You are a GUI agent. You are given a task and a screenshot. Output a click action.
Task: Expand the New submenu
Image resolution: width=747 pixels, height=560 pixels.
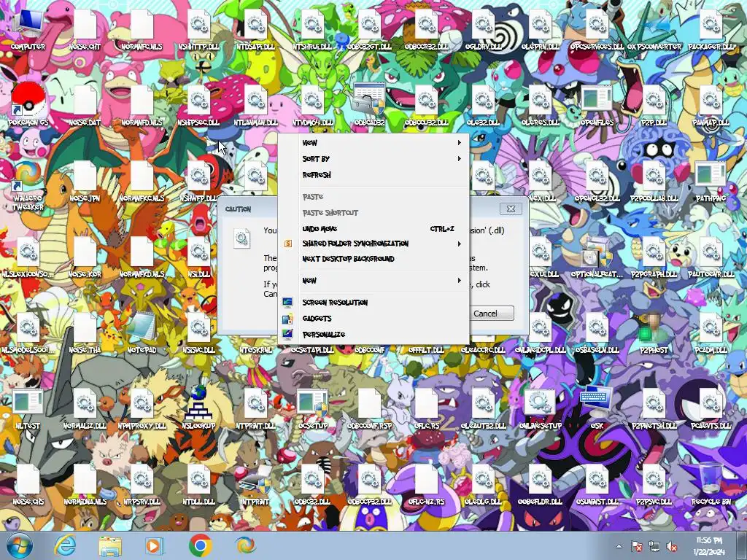[x=373, y=281]
